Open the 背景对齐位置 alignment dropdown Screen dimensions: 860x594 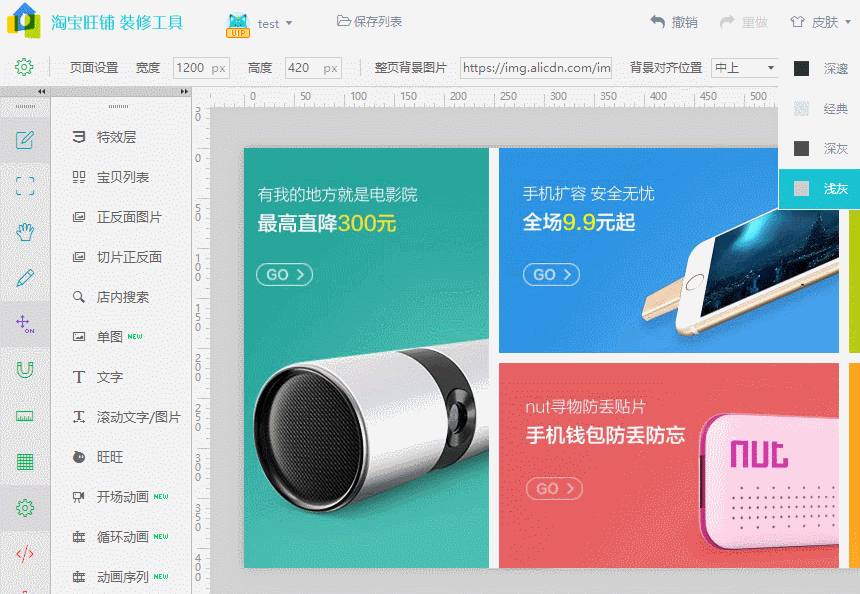pyautogui.click(x=744, y=67)
